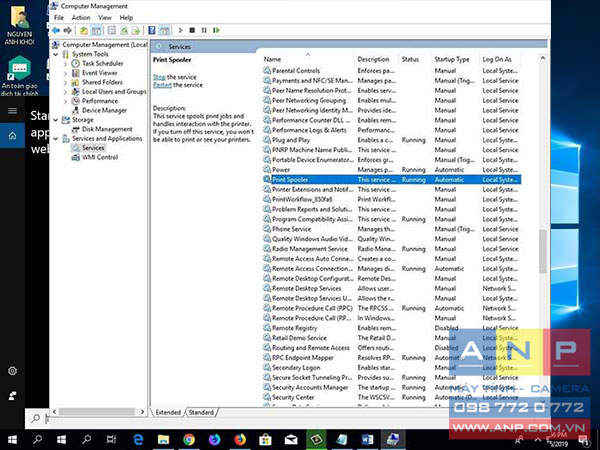600x450 pixels.
Task: Select WMI Control in the tree
Action: pyautogui.click(x=99, y=157)
